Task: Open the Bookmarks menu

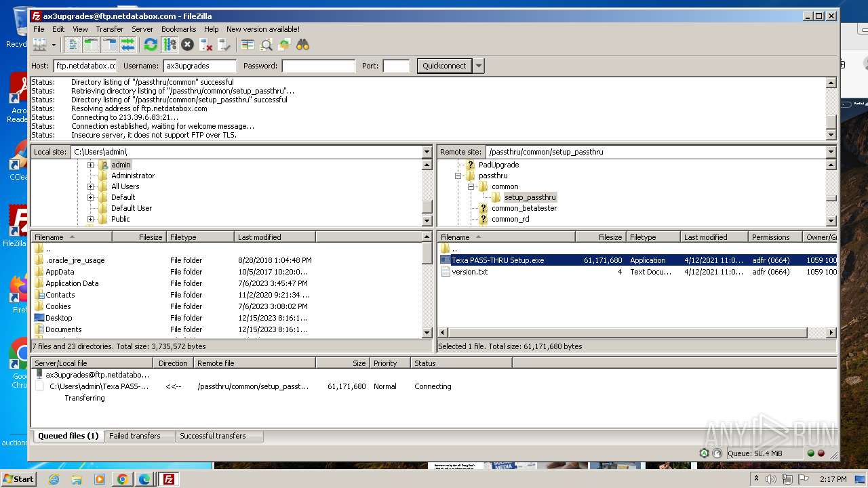Action: (178, 29)
